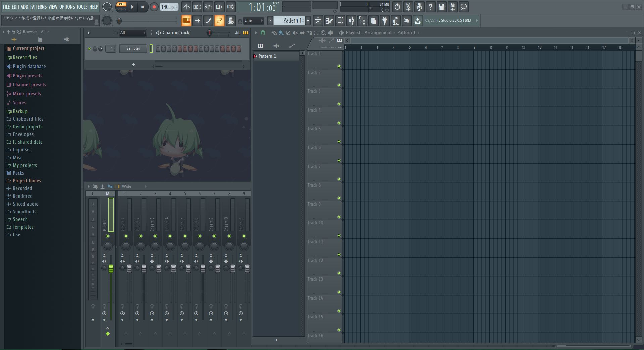Click the Record button
The height and width of the screenshot is (350, 644).
click(x=154, y=7)
